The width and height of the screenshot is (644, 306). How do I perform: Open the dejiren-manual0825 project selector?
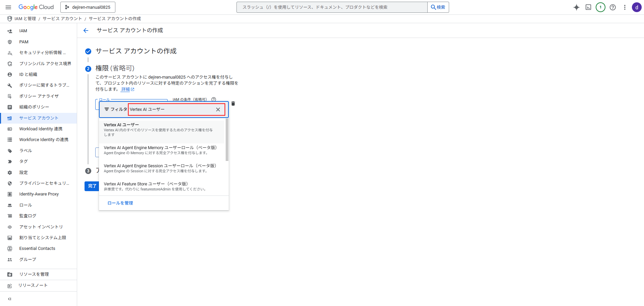click(88, 7)
